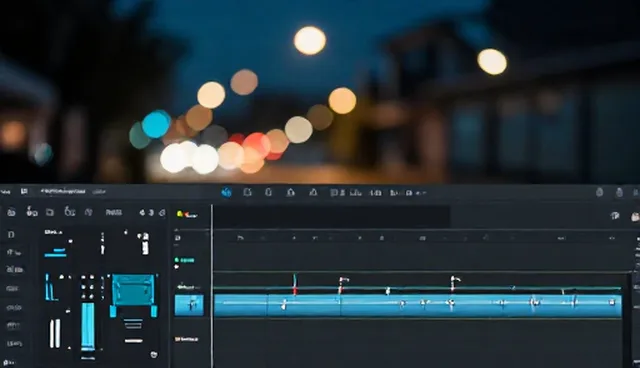Click the round icon at left panel bottom
640x368 pixels.
[x=154, y=355]
